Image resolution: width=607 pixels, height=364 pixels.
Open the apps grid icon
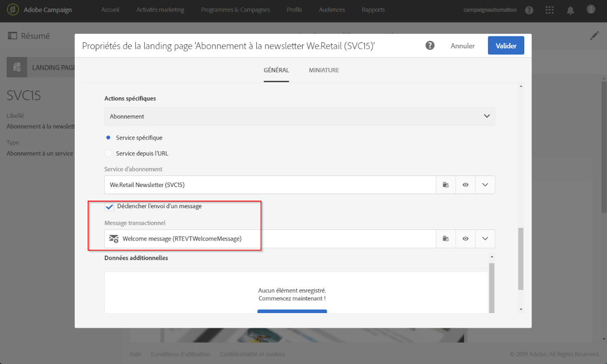550,10
